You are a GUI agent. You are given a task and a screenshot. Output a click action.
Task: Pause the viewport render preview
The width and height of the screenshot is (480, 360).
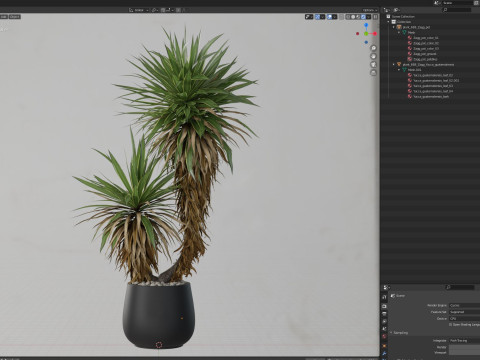pyautogui.click(x=375, y=17)
